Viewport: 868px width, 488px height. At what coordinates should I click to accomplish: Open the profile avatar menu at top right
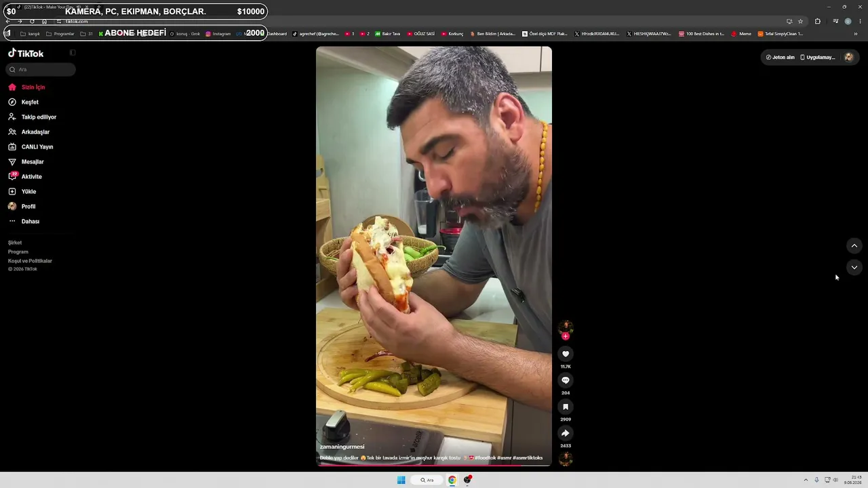click(x=848, y=58)
